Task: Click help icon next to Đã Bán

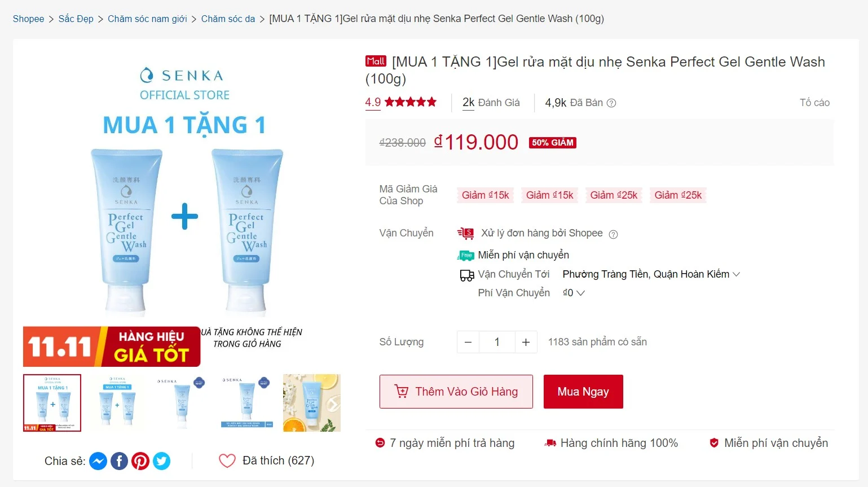Action: (611, 103)
